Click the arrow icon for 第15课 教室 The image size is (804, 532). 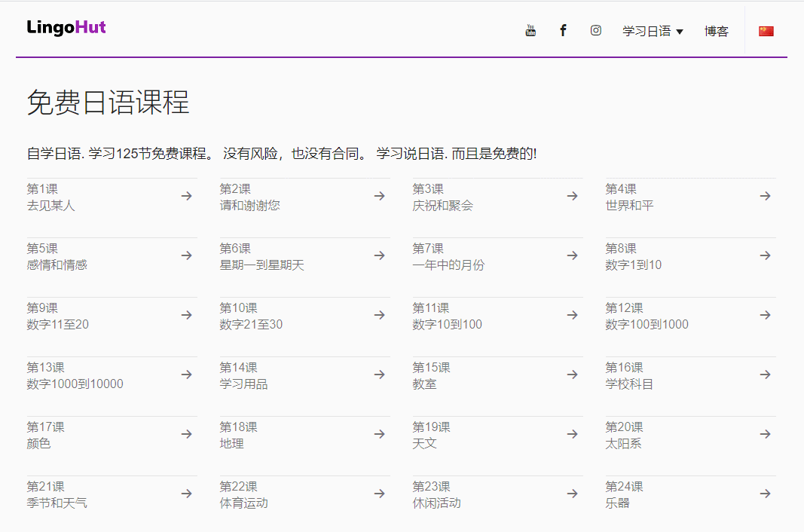click(x=572, y=374)
